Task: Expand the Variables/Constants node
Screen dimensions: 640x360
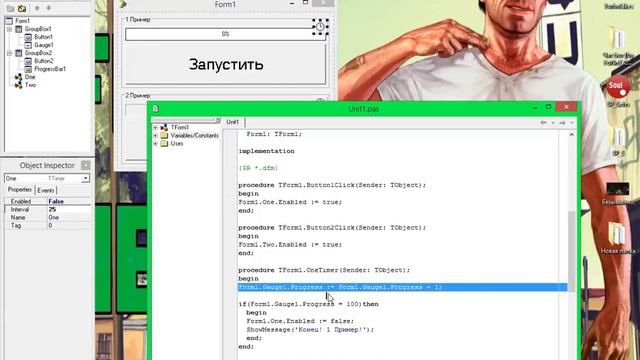Action: (x=156, y=136)
